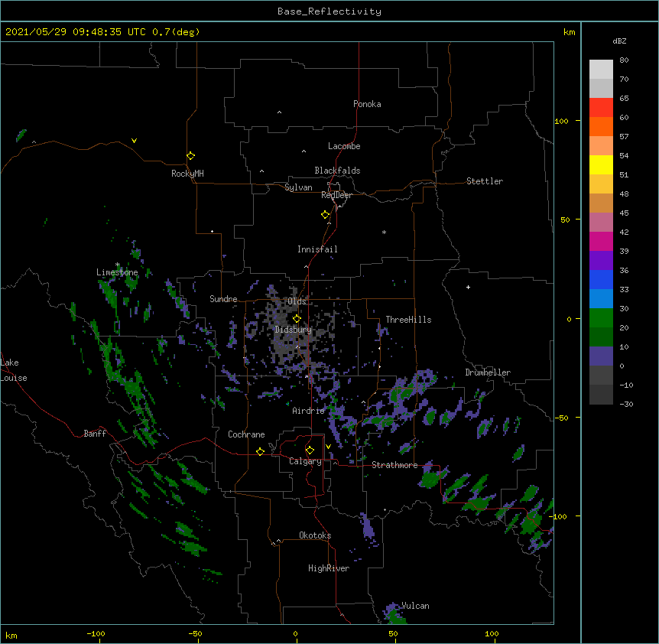Click the Innisfail label
659x644 pixels.
[317, 249]
